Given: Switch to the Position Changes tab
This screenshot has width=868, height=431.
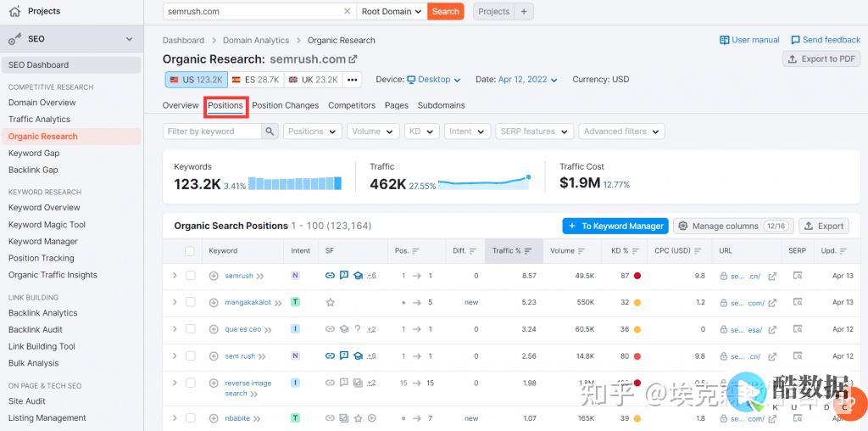Looking at the screenshot, I should point(285,105).
